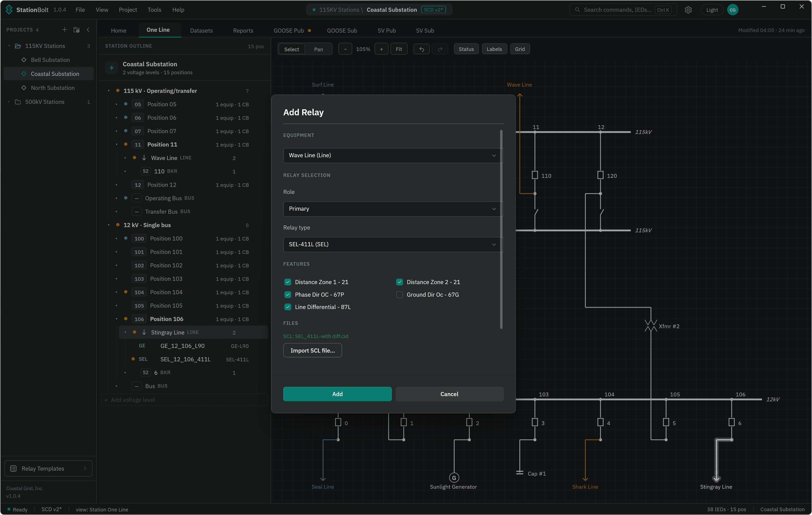812x515 pixels.
Task: Open the settings gear icon
Action: click(688, 10)
